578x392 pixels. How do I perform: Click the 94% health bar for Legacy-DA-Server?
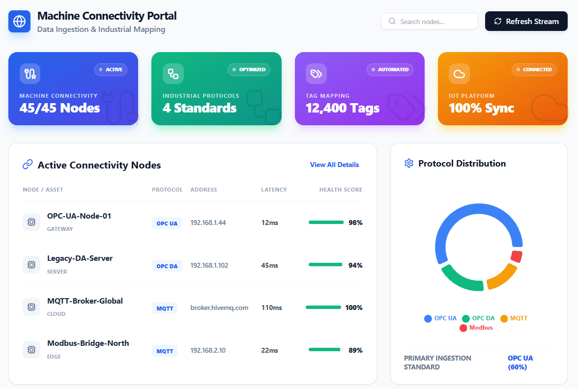pos(326,265)
